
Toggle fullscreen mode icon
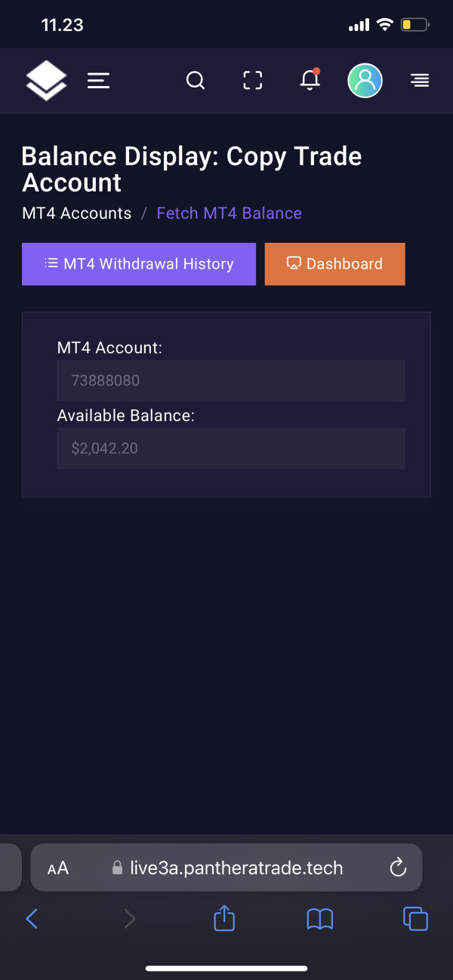pyautogui.click(x=252, y=81)
